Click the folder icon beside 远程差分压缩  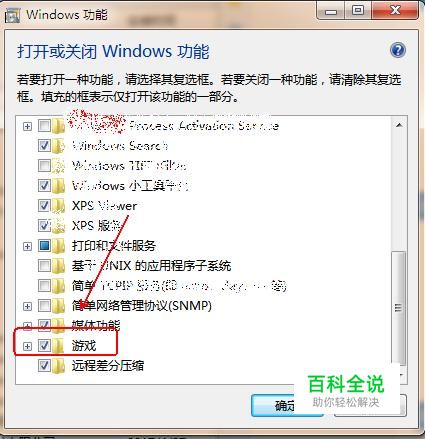coord(59,366)
